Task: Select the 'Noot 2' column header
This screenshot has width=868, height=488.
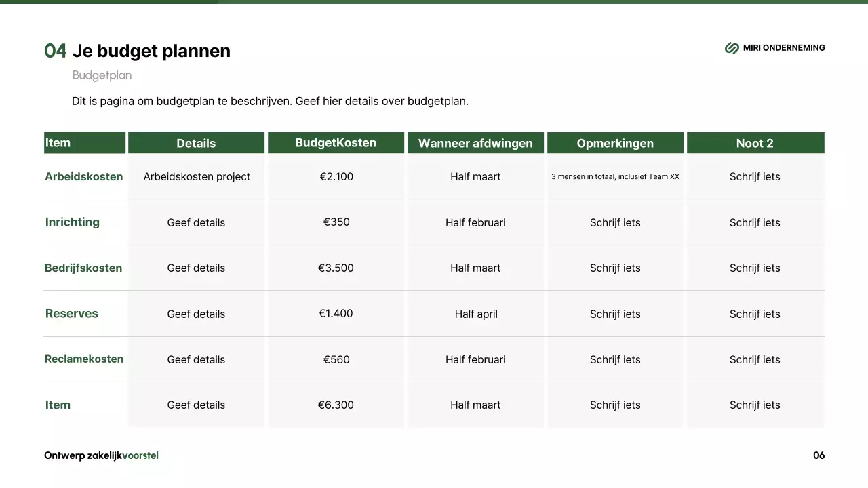Action: pos(755,143)
